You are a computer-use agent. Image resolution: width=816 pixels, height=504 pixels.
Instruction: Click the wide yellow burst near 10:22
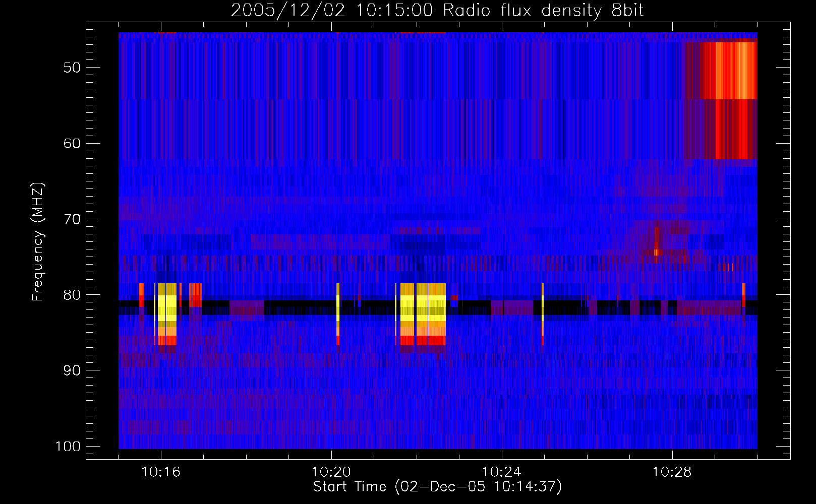tap(423, 314)
